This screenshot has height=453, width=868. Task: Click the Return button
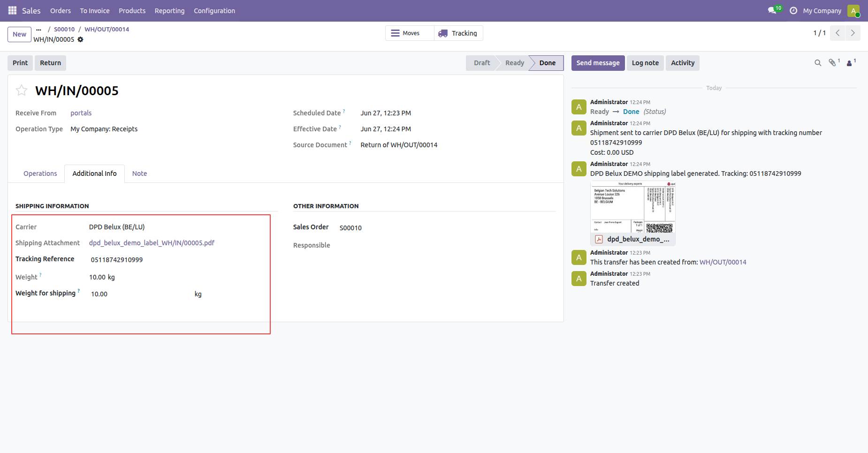[x=51, y=63]
